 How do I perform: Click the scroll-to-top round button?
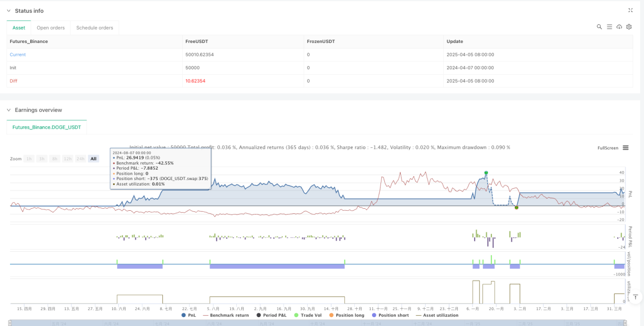pos(635,297)
